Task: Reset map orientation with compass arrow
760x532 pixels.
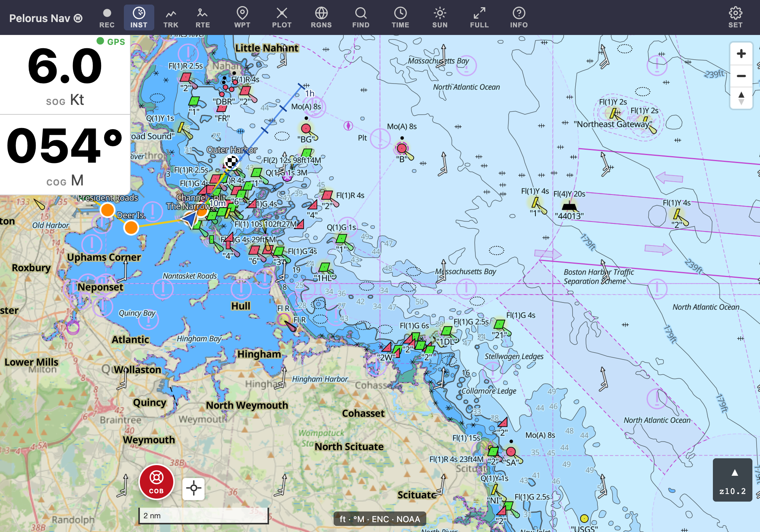Action: 741,98
